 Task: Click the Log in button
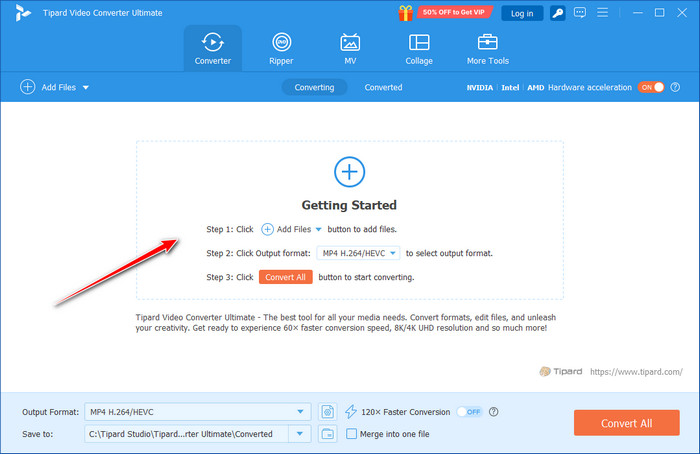[x=522, y=13]
